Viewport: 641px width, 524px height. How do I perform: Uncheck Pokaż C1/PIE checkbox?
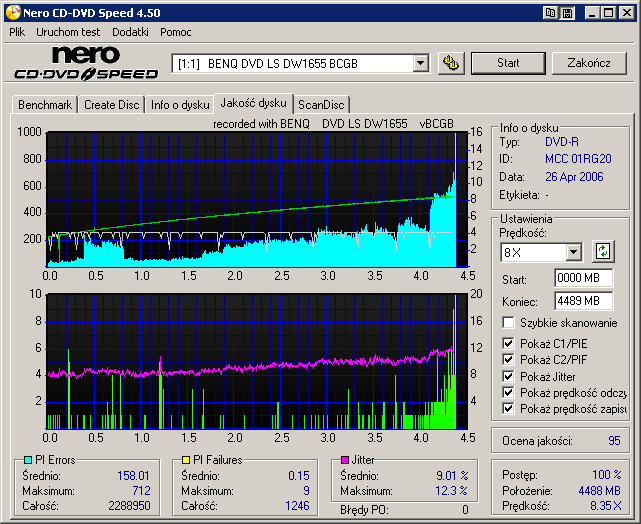pyautogui.click(x=509, y=343)
